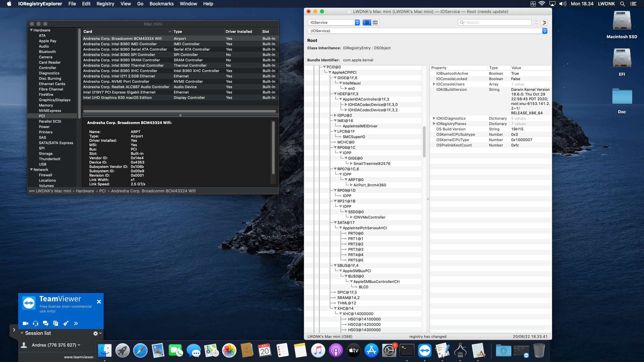Screen dimensions: 644x362
Task: Click the PCI table horizontal scrollbar
Action: (x=179, y=111)
